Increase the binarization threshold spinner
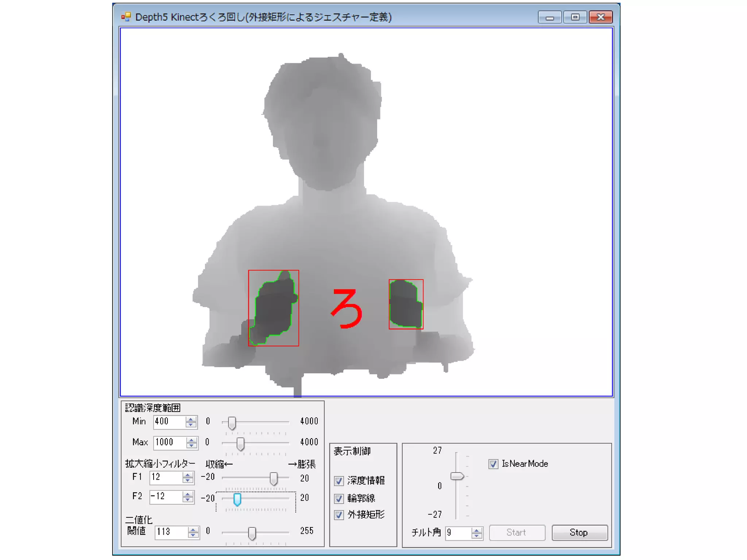Viewport: 747px width, 560px height. pos(193,530)
